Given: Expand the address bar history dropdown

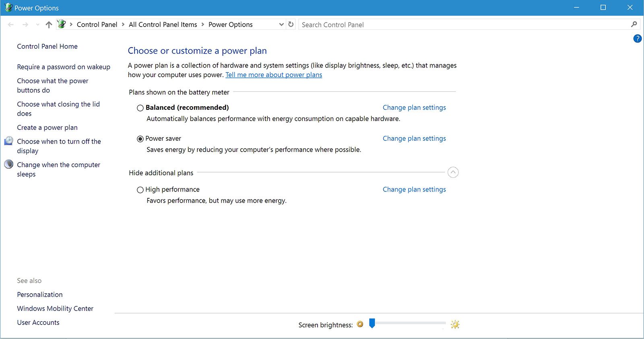Looking at the screenshot, I should tap(281, 25).
